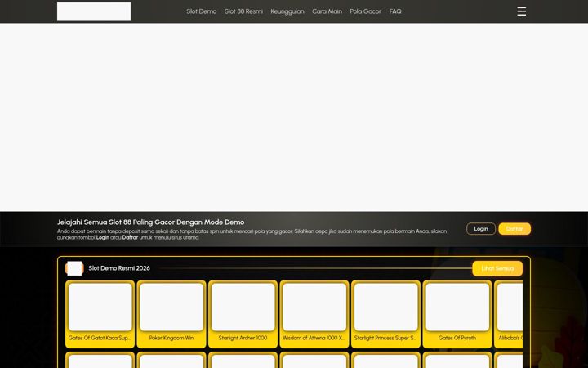Click the site logo in header

click(94, 11)
